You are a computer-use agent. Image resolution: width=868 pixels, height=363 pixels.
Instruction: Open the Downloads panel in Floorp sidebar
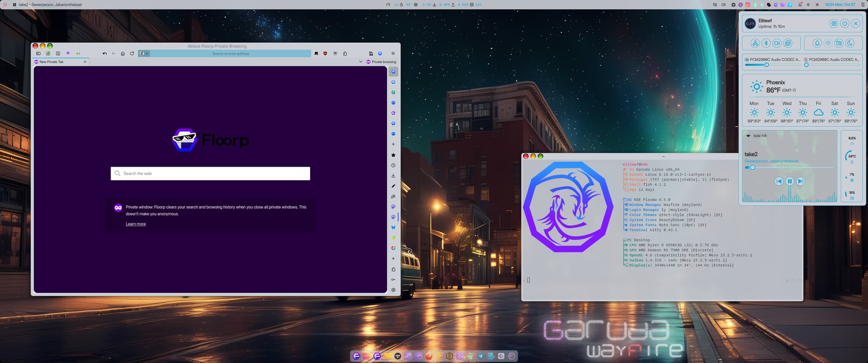click(x=393, y=176)
